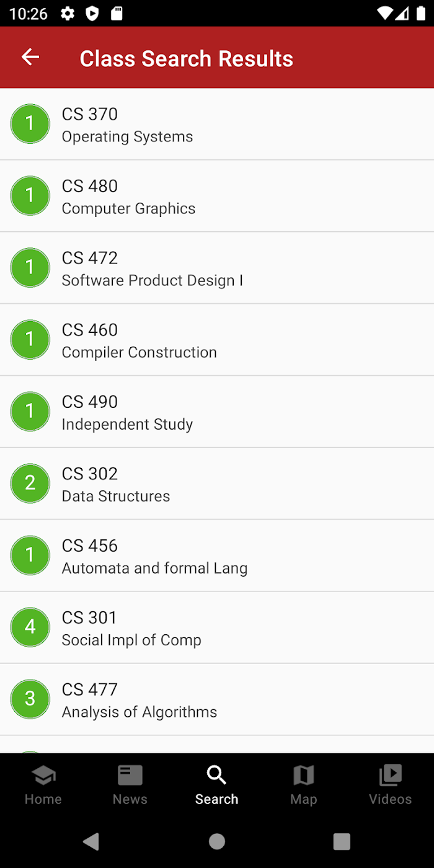Open the settings gear in status bar
Viewport: 434px width, 868px height.
pyautogui.click(x=68, y=14)
